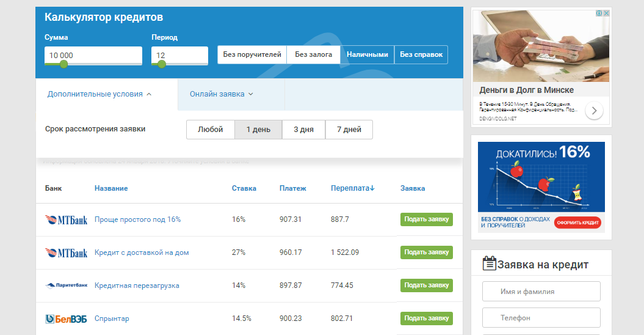
Task: Click the Сумма input field with 10 000
Action: (93, 55)
